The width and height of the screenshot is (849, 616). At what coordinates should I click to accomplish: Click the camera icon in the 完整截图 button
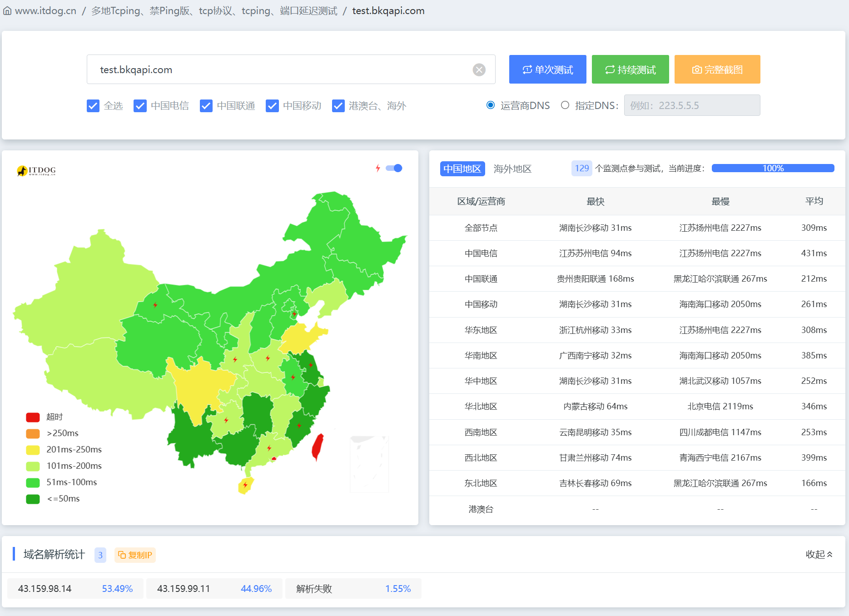click(x=696, y=69)
